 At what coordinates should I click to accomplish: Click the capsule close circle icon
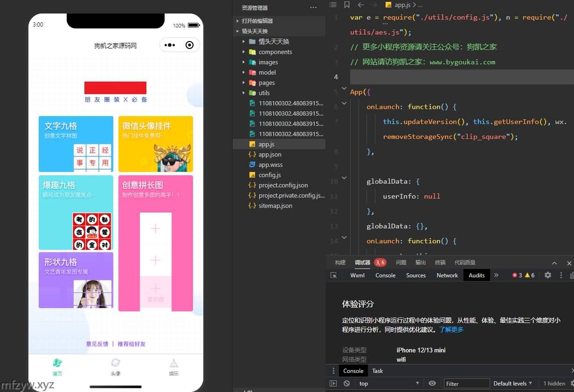tap(189, 45)
